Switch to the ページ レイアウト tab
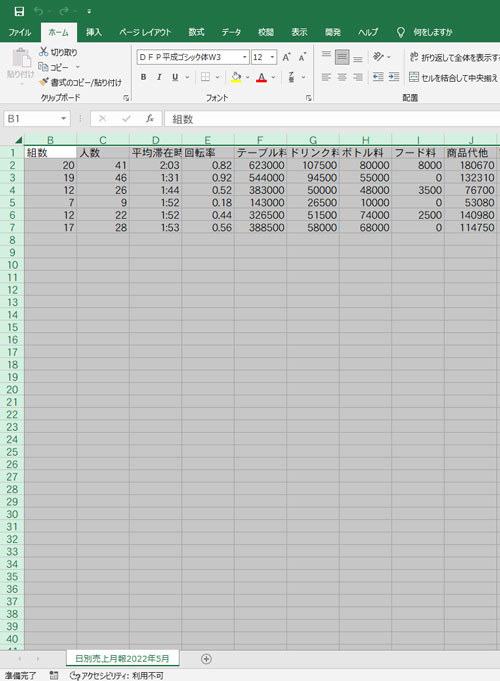Viewport: 500px width, 681px height. [x=145, y=32]
